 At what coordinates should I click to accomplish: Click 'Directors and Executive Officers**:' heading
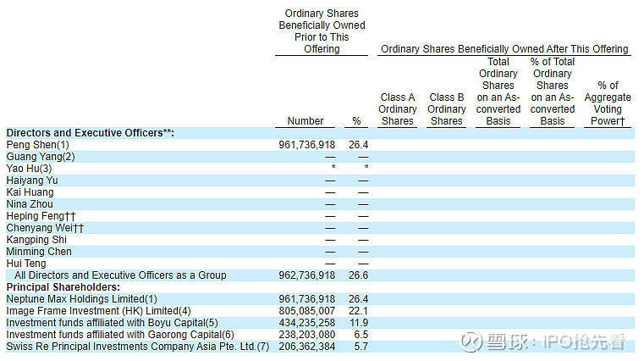click(91, 133)
